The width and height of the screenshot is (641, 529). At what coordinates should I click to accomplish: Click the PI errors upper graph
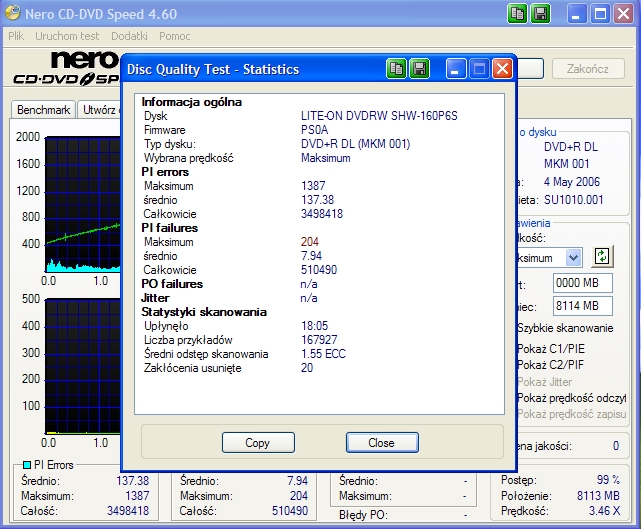point(83,204)
